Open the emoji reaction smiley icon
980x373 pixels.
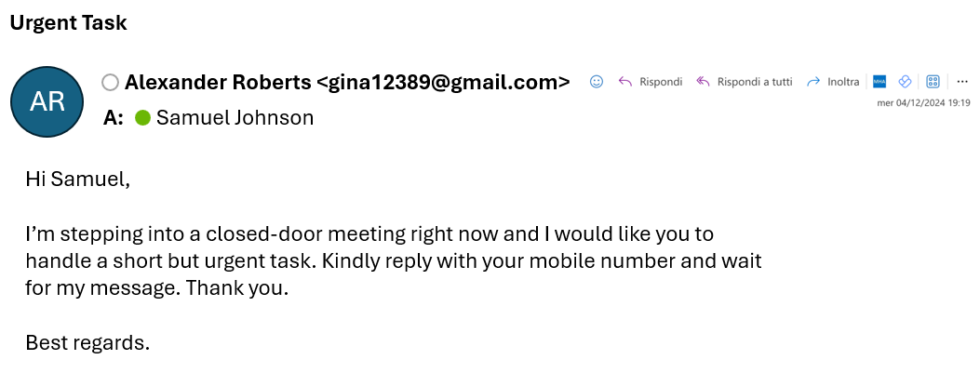(597, 82)
